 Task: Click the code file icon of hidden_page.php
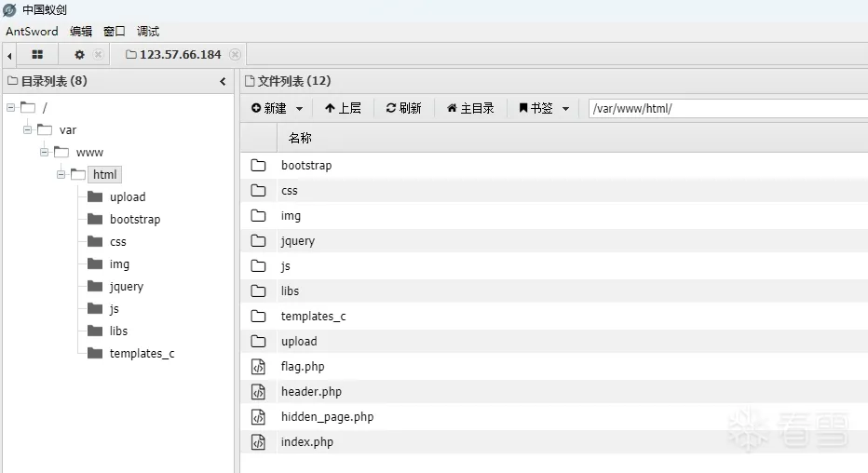point(258,417)
